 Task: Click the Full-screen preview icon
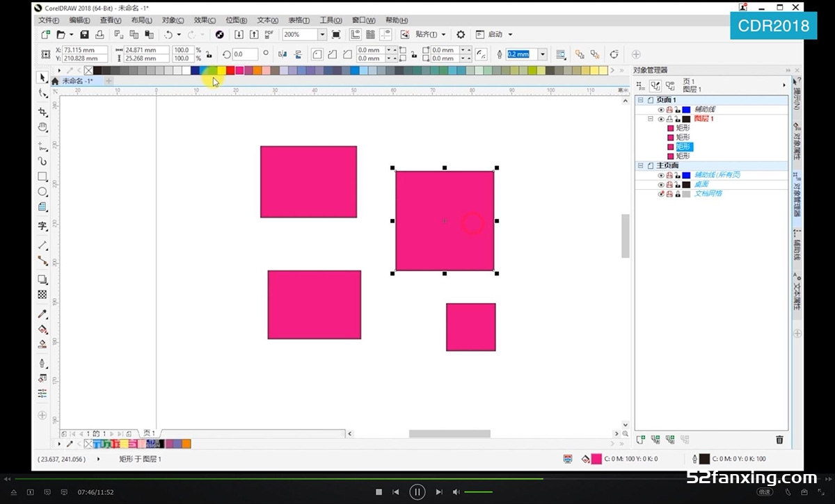coord(336,34)
